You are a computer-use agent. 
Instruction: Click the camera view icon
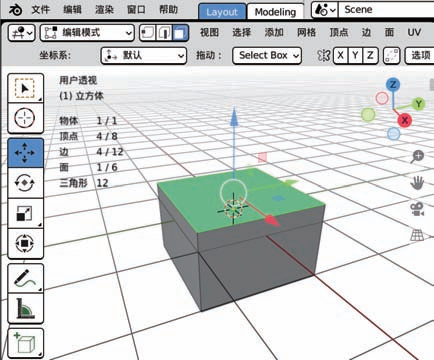point(417,209)
